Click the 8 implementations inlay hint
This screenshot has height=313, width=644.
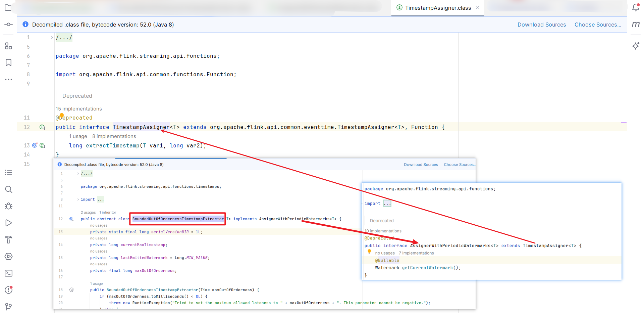(x=114, y=136)
